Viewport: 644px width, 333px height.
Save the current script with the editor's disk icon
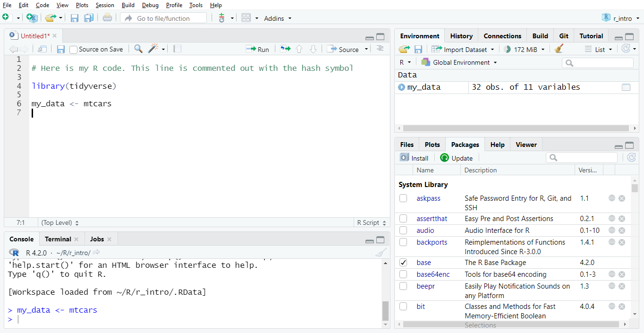(x=60, y=49)
